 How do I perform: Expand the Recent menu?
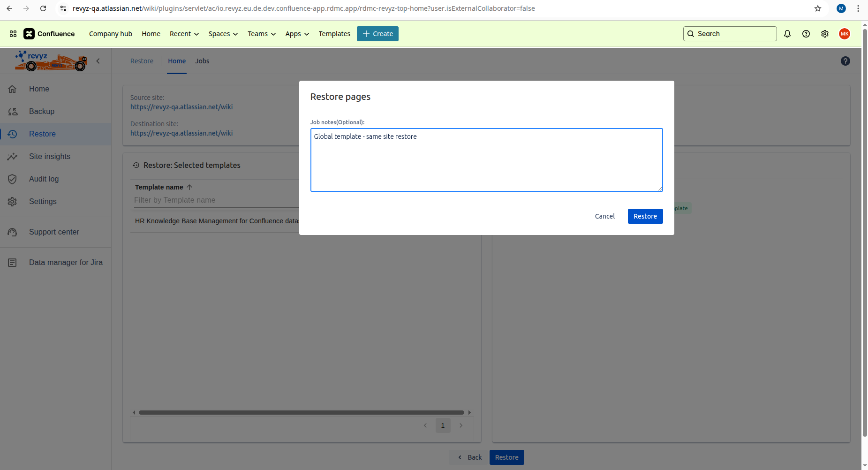click(x=184, y=34)
